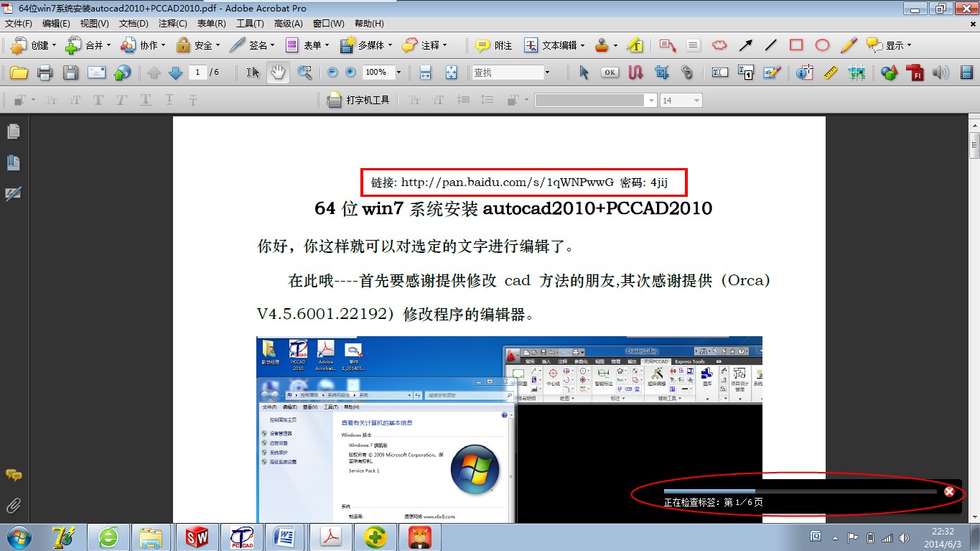The height and width of the screenshot is (551, 980).
Task: Select the Pencil drawing tool
Action: (849, 45)
